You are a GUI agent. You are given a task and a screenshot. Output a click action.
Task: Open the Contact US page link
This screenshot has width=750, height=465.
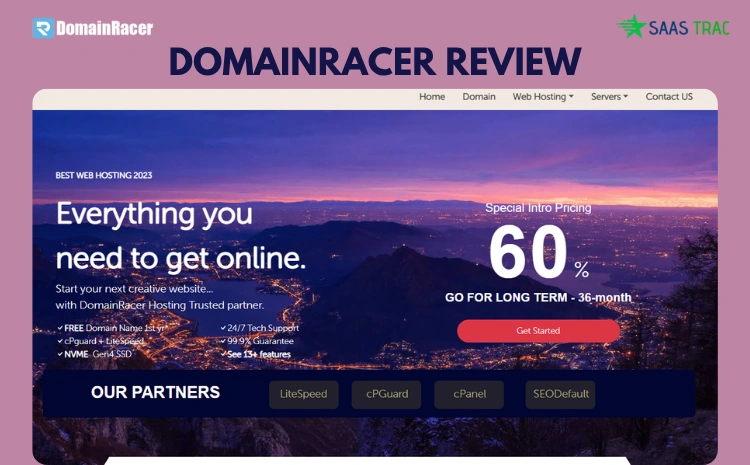pos(669,97)
